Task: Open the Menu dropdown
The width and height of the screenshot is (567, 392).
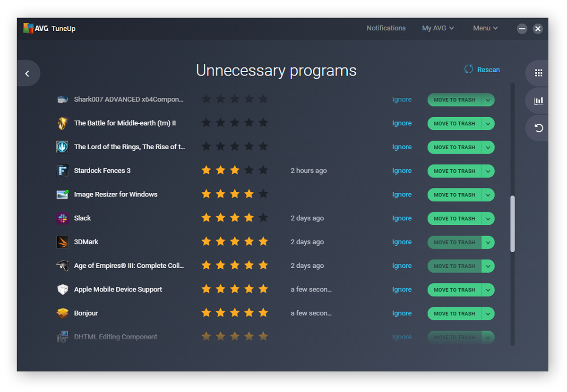Action: point(485,28)
